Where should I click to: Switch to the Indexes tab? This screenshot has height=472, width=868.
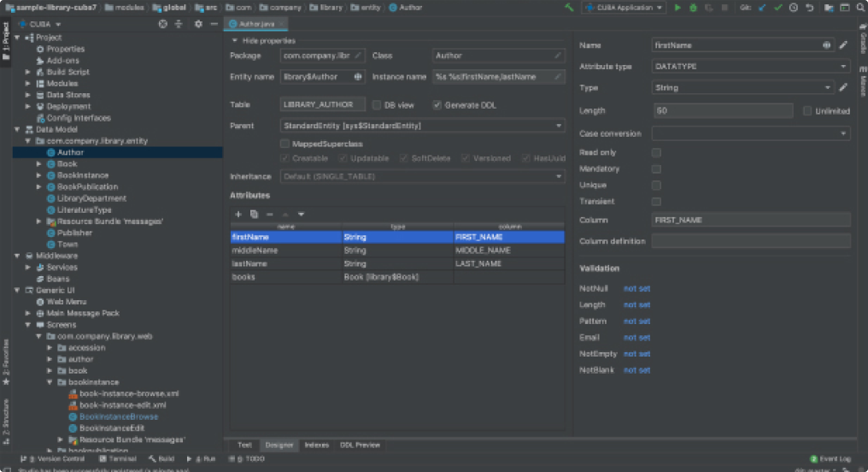click(x=316, y=445)
